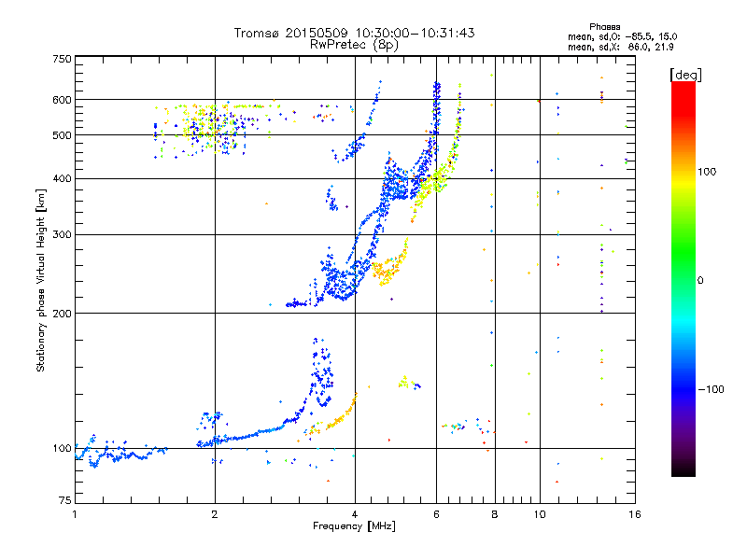The image size is (747, 560).
Task: Click the x-axis tick label "1"
Action: click(x=75, y=514)
